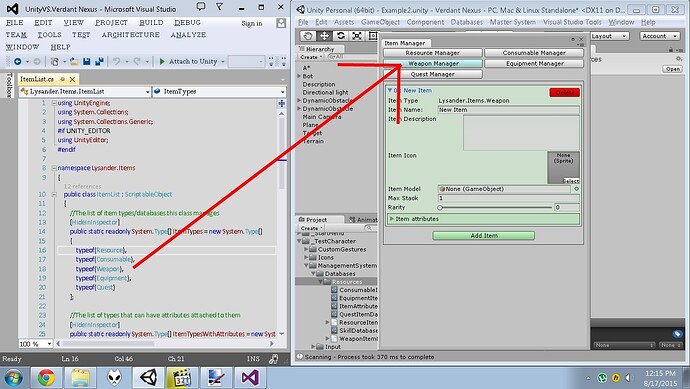Collapse the ItemList class outlining box

(54, 194)
